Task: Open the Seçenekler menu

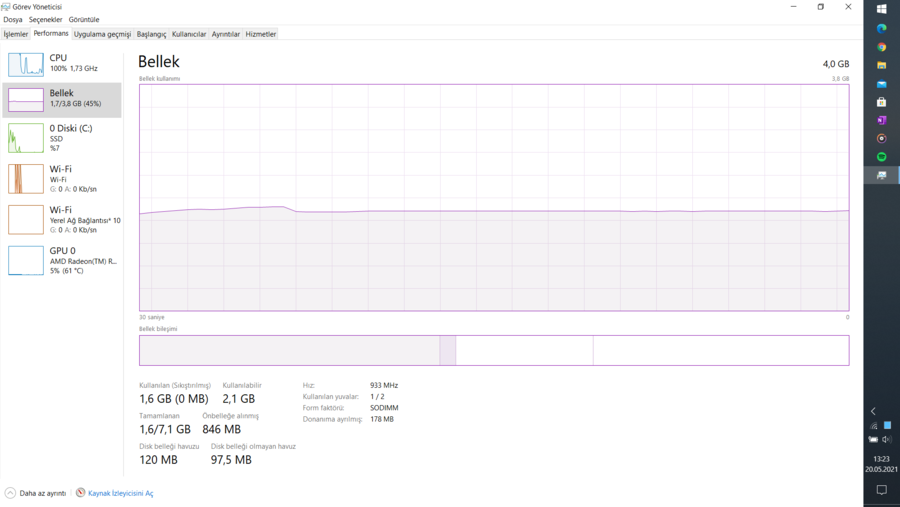Action: click(45, 20)
